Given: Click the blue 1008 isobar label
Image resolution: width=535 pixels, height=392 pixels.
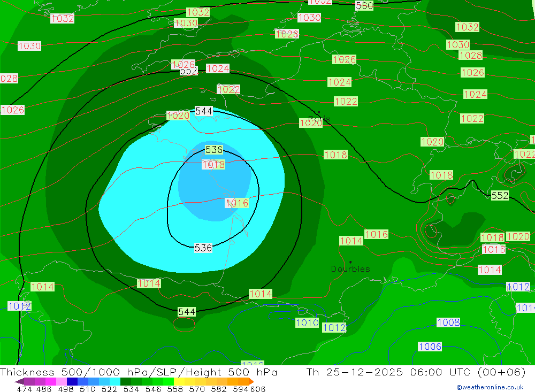Looking at the screenshot, I should coord(448,322).
